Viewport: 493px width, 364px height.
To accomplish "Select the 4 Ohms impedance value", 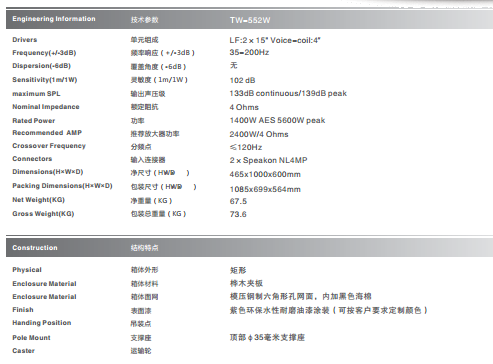I will coord(244,107).
